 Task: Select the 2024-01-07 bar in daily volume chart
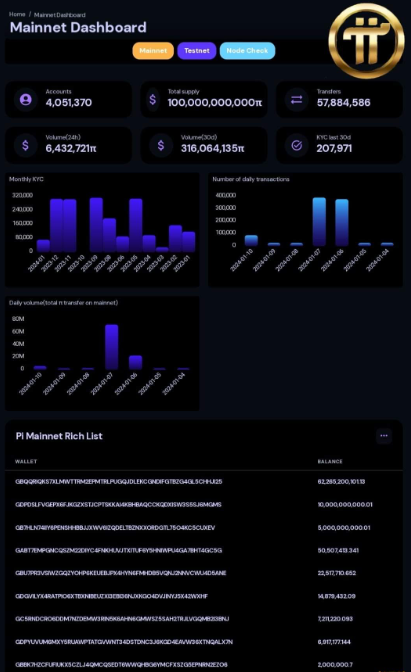[111, 347]
